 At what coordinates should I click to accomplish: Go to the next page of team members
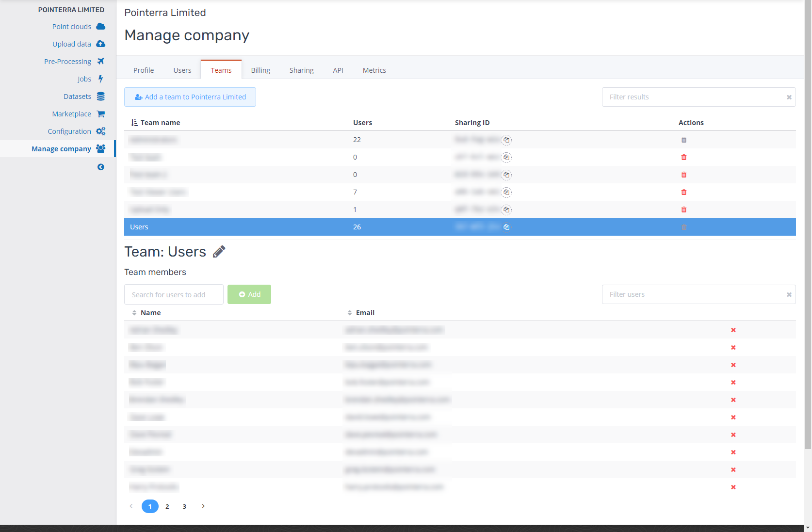click(x=203, y=506)
